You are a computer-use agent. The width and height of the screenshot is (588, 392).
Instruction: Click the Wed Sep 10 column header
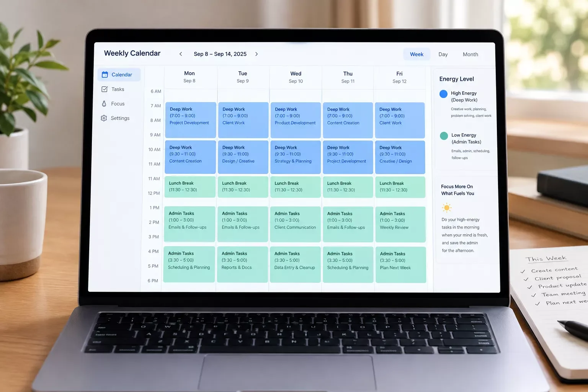(x=296, y=77)
